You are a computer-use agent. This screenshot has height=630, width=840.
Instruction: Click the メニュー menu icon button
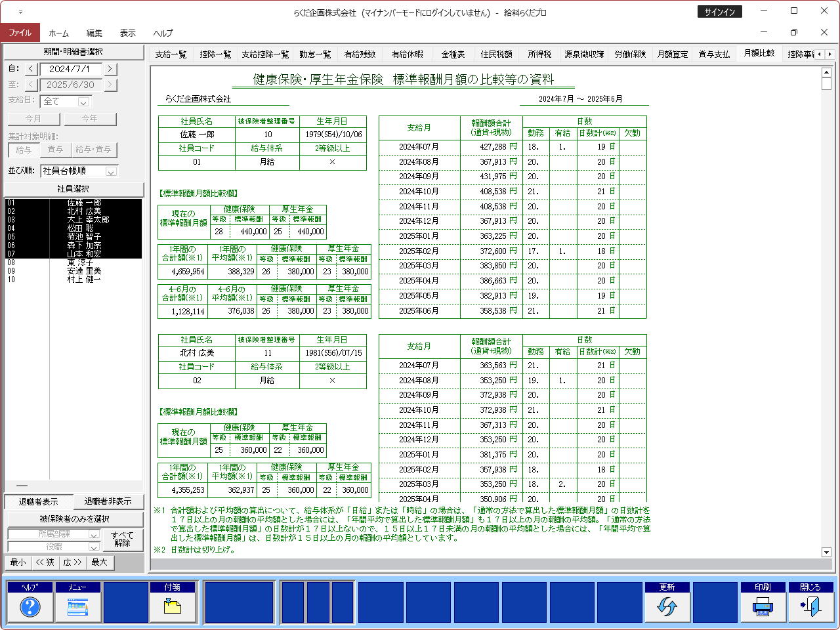77,606
